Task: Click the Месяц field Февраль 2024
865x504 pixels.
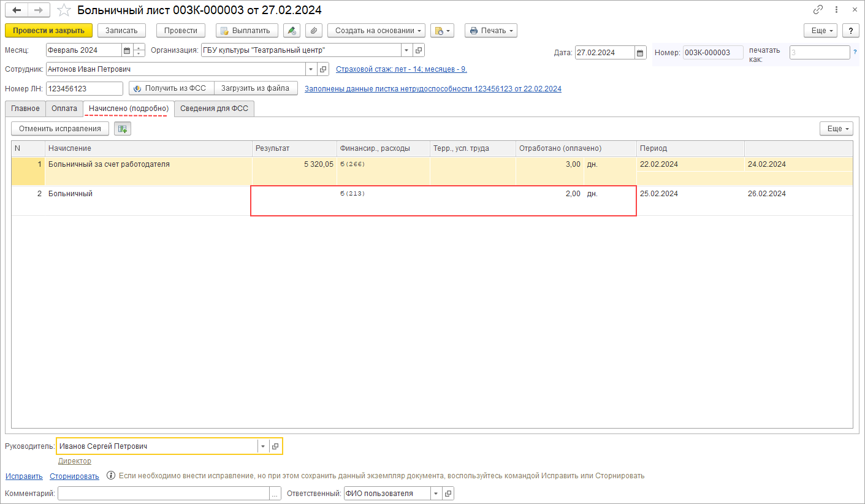Action: (x=84, y=50)
